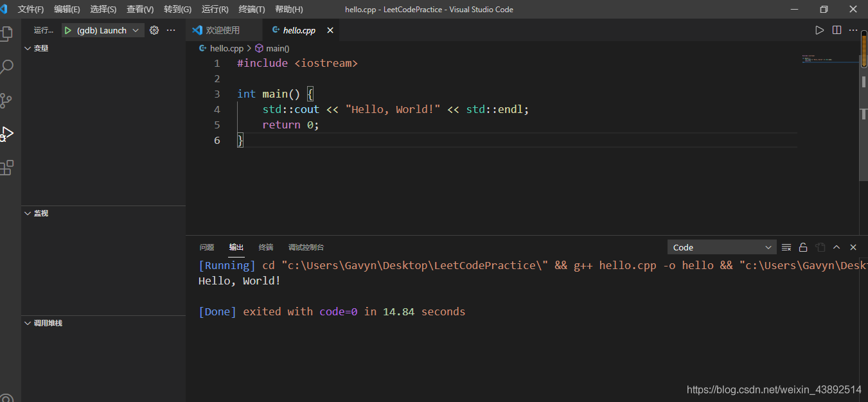Click main() in the breadcrumb bar

(277, 48)
